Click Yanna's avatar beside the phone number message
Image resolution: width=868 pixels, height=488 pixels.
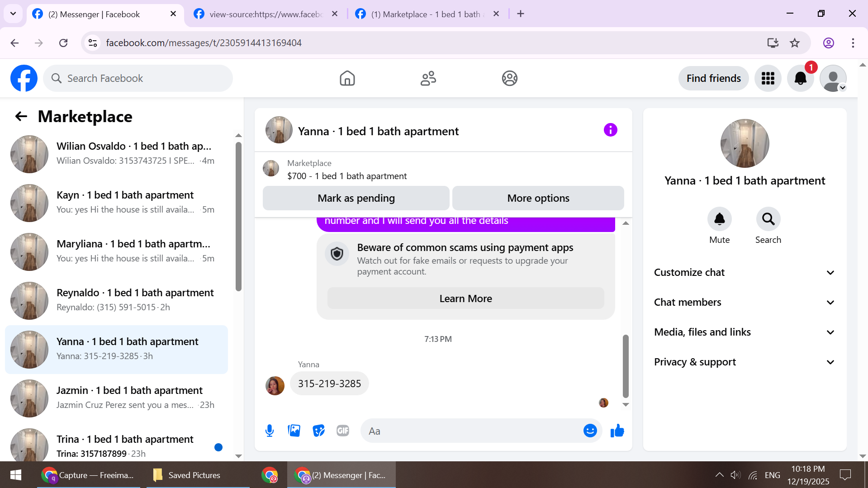pyautogui.click(x=275, y=386)
